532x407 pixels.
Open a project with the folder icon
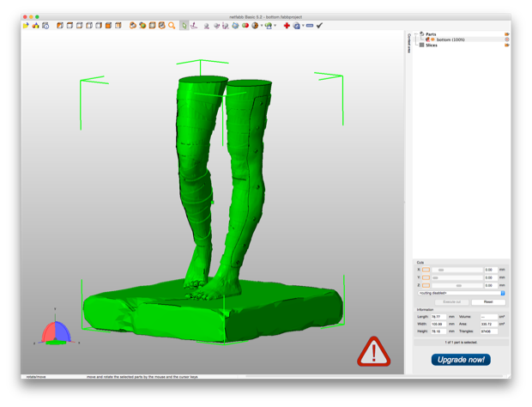[26, 26]
